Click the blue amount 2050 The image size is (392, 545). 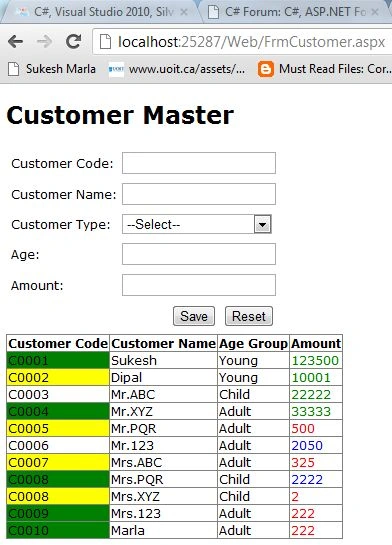point(307,446)
